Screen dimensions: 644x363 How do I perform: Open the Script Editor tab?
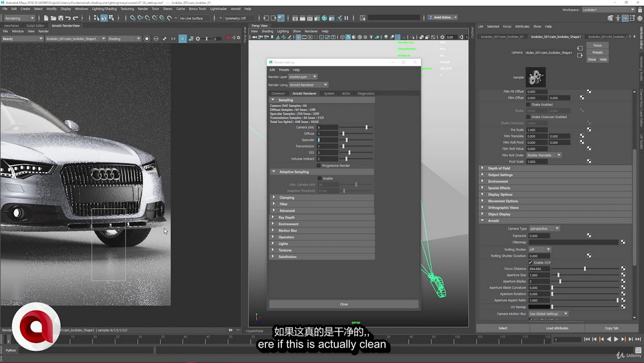[x=35, y=26]
